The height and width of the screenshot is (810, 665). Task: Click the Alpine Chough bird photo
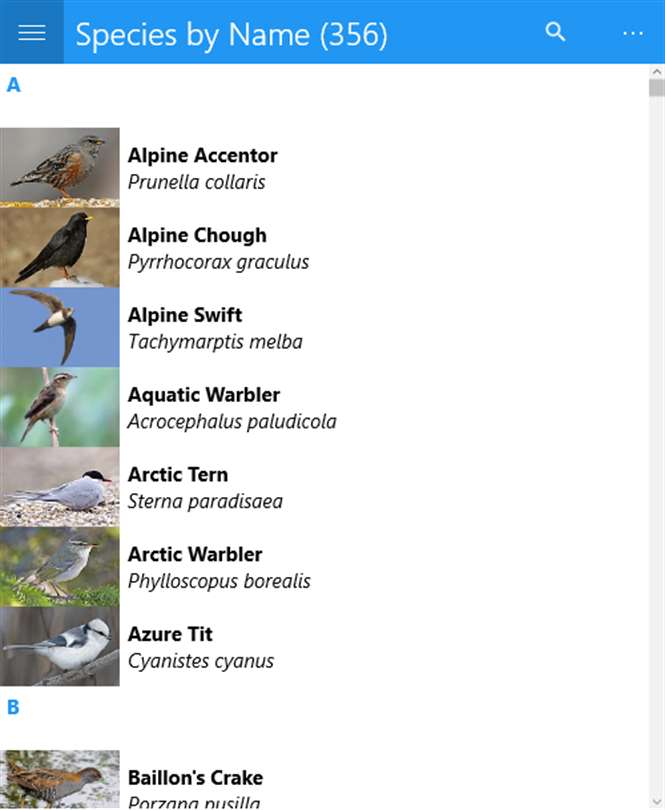coord(60,247)
